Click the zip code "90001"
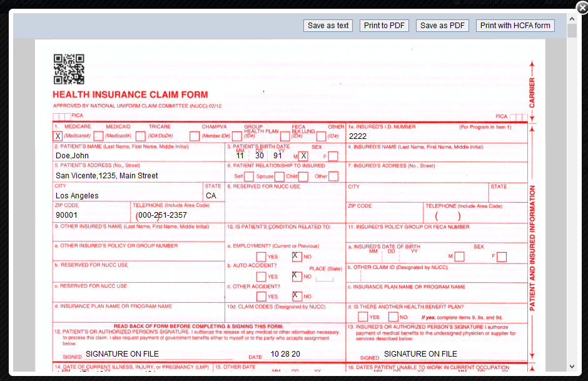The image size is (588, 381). (66, 215)
